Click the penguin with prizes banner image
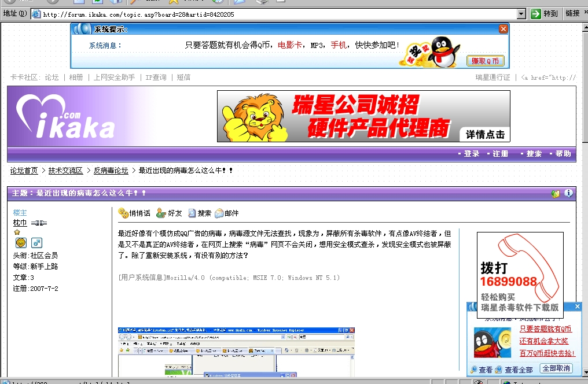The height and width of the screenshot is (384, 588). tap(430, 51)
